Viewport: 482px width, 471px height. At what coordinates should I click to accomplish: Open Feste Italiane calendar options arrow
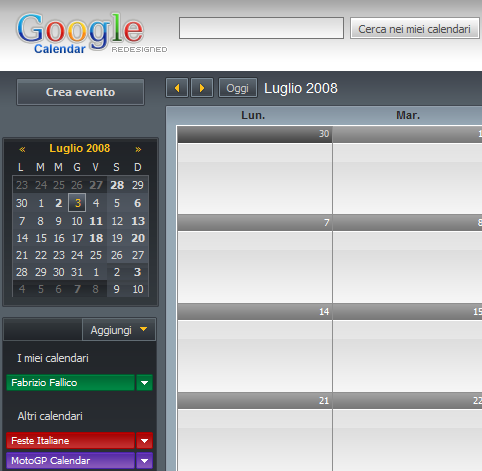click(x=144, y=441)
